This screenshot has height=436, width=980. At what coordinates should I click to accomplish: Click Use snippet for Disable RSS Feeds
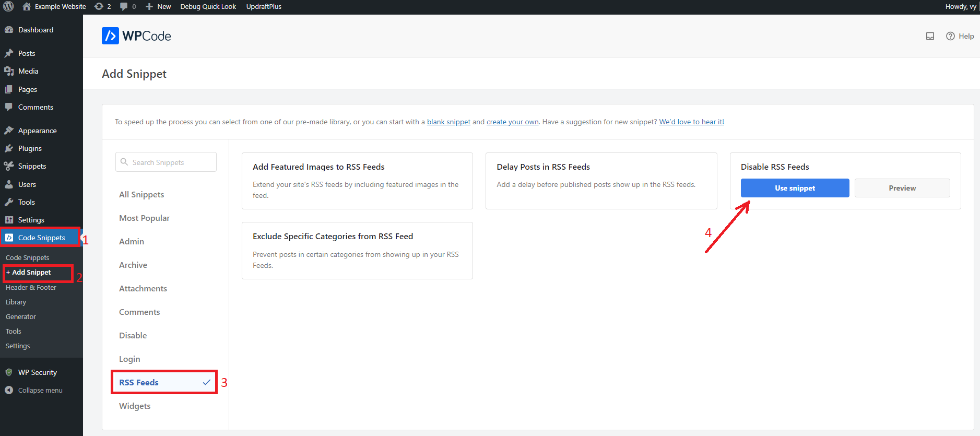(x=795, y=188)
